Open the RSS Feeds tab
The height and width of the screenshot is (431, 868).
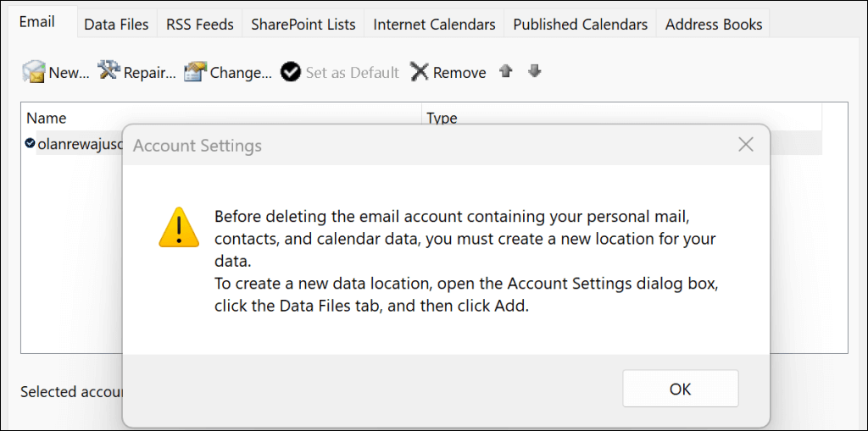[200, 25]
